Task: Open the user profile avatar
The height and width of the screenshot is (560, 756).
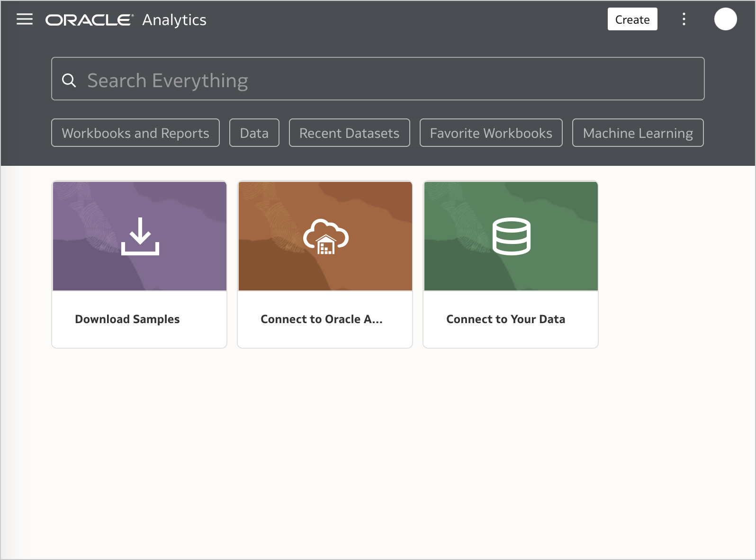Action: pyautogui.click(x=725, y=19)
